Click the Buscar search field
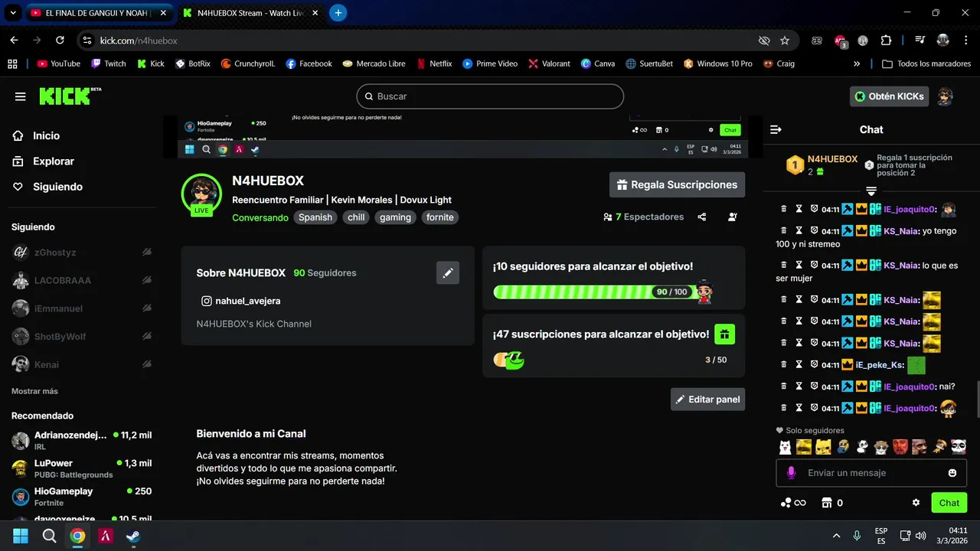 click(490, 96)
